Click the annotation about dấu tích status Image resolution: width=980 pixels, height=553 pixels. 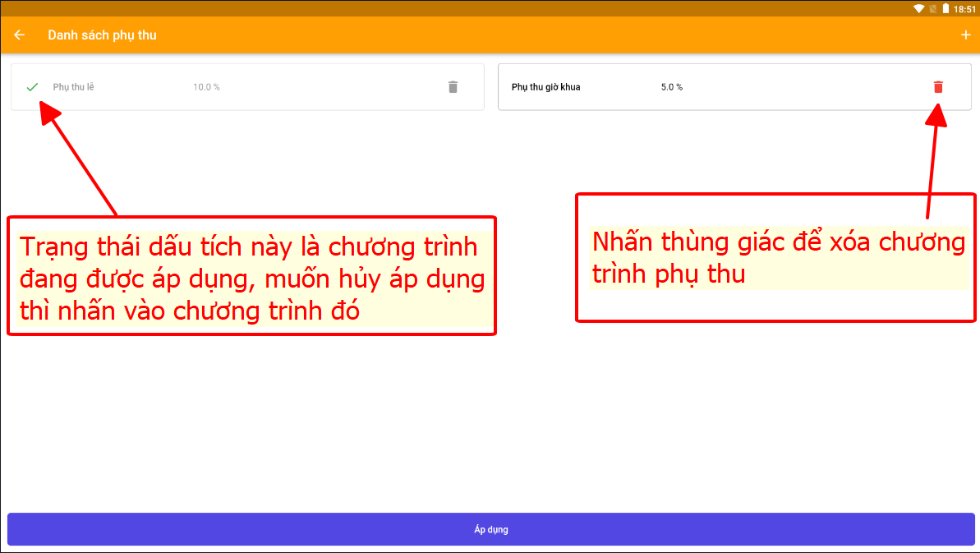(x=251, y=276)
